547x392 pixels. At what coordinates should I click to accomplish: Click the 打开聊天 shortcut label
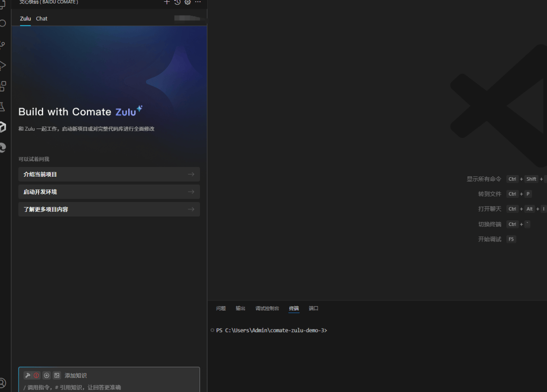tap(490, 209)
